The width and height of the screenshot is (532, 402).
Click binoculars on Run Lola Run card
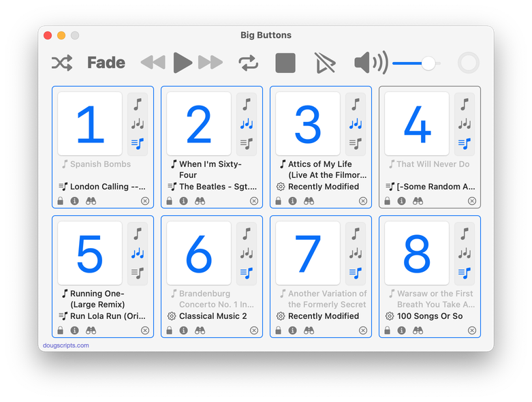(91, 330)
